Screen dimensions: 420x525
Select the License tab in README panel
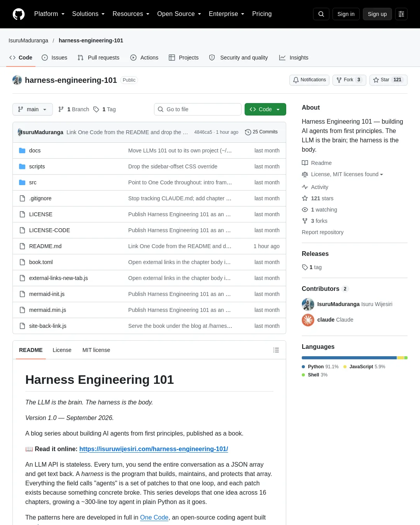pyautogui.click(x=62, y=350)
